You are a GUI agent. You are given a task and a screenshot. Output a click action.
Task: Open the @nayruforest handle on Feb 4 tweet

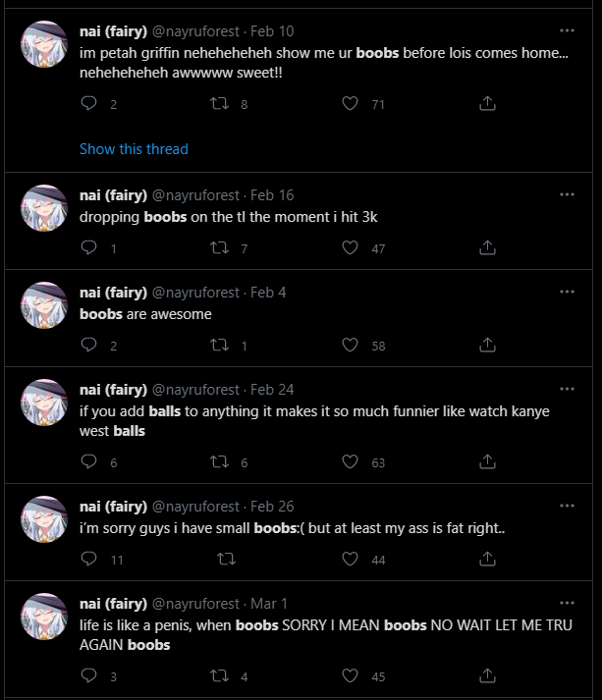[x=195, y=292]
